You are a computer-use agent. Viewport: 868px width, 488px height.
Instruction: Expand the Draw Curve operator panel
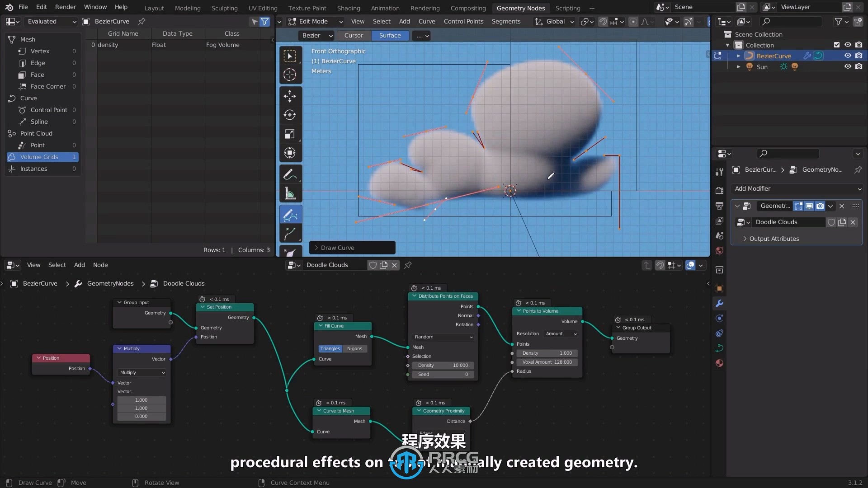point(352,248)
